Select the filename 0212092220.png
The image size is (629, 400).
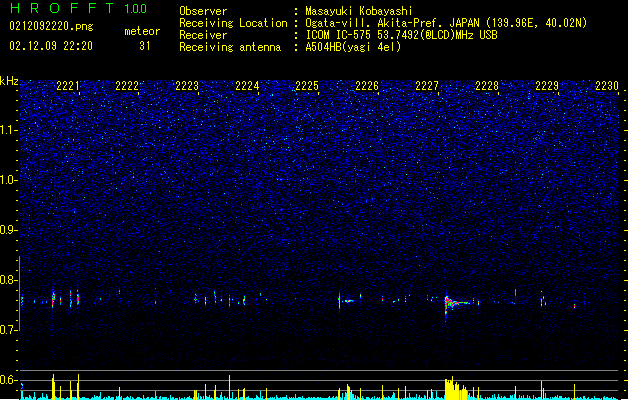pos(51,26)
